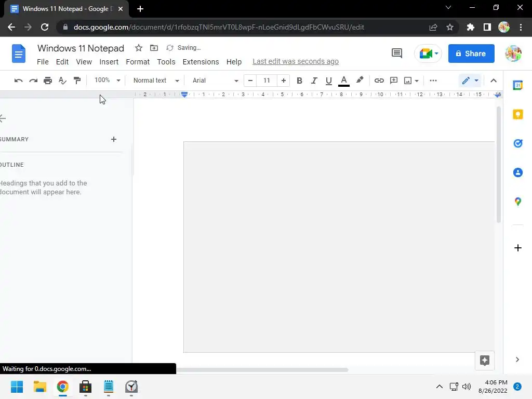Screen dimensions: 532x399
Task: Open Google Tasks in side panel
Action: click(518, 143)
